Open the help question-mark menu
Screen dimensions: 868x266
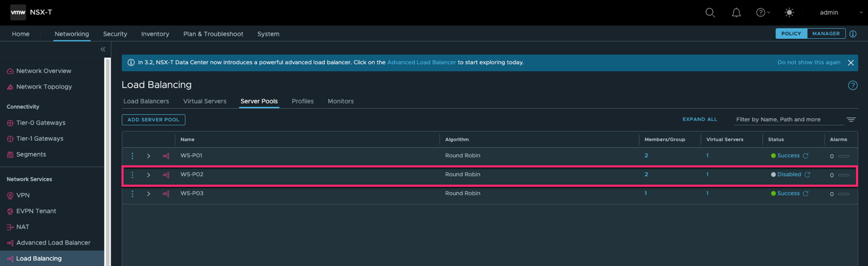pos(763,13)
